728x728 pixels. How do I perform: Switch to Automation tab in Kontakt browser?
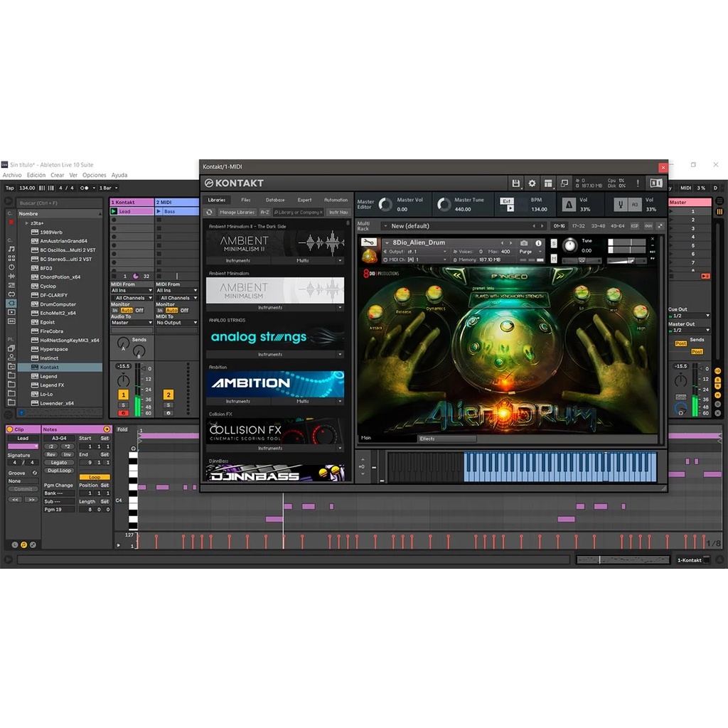pyautogui.click(x=336, y=200)
